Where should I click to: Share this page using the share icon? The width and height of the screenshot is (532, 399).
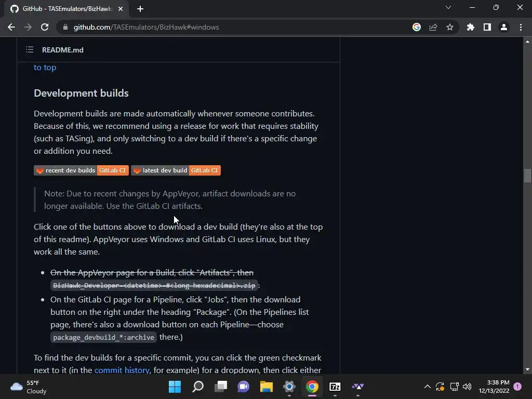pos(433,27)
